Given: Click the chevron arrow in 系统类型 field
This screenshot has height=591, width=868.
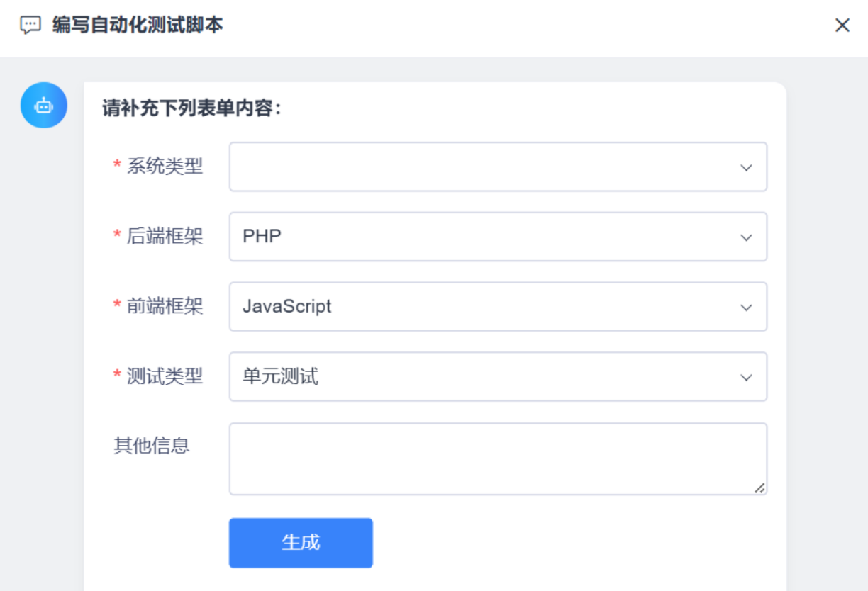Looking at the screenshot, I should point(746,168).
